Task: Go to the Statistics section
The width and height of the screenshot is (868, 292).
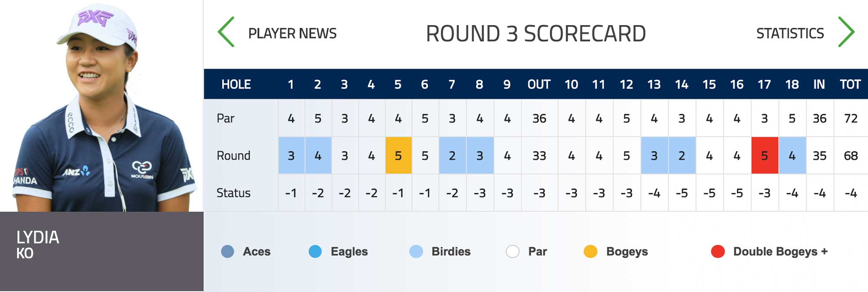Action: 790,33
